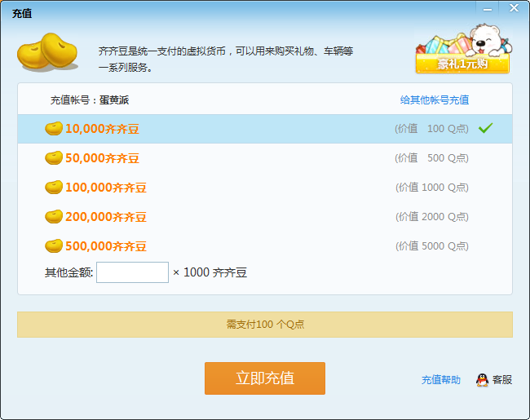Click the golden beans icon at top

tap(47, 51)
